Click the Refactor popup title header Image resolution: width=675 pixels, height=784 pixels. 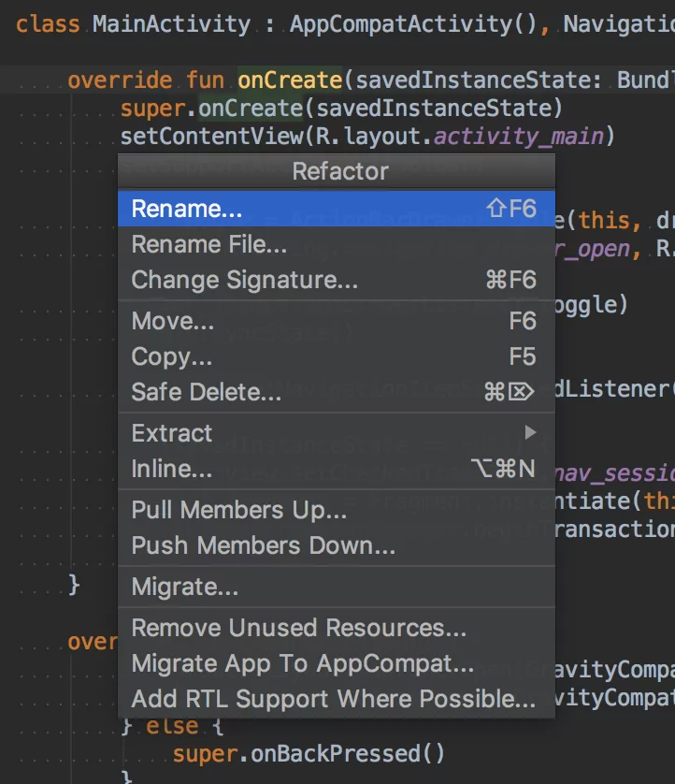coord(337,171)
